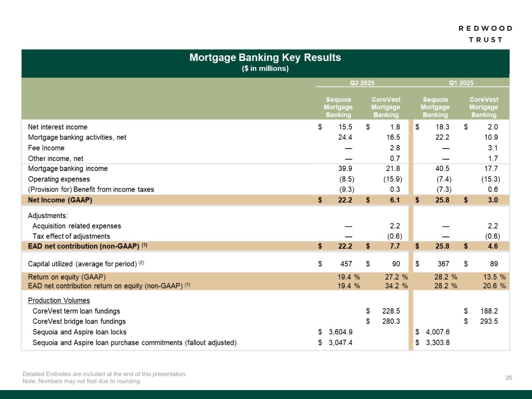Click the Mortgage banking activities, net label
532x399 pixels.
tap(77, 138)
